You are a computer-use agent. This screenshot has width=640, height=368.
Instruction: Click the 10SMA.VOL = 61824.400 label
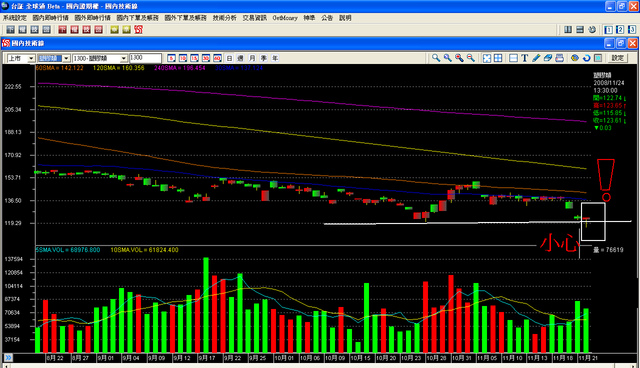(x=144, y=250)
